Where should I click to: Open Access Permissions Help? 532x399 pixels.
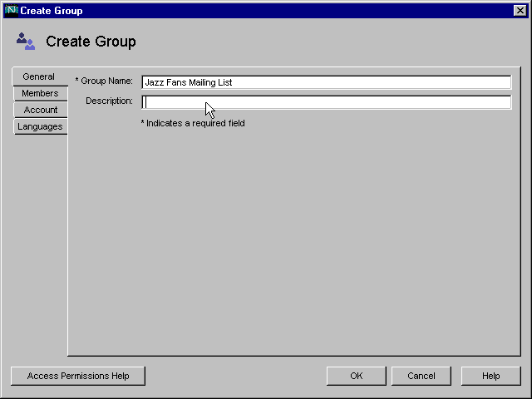(78, 376)
